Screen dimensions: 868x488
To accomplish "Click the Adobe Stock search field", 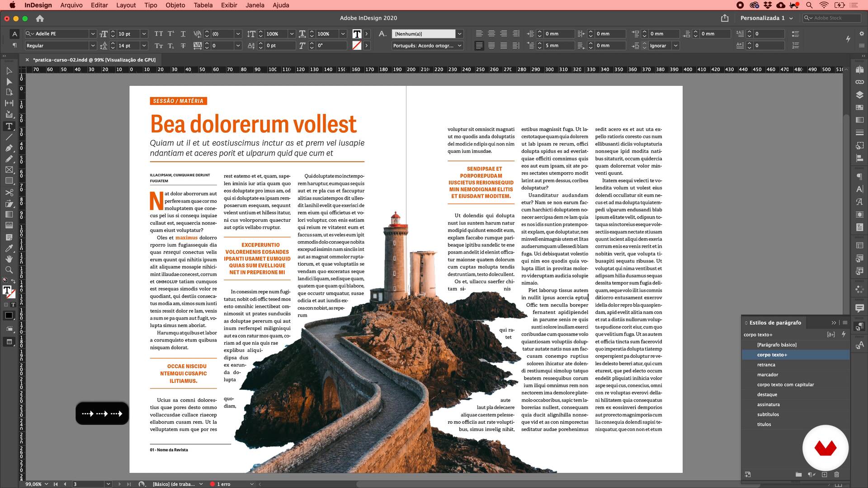I will (832, 18).
